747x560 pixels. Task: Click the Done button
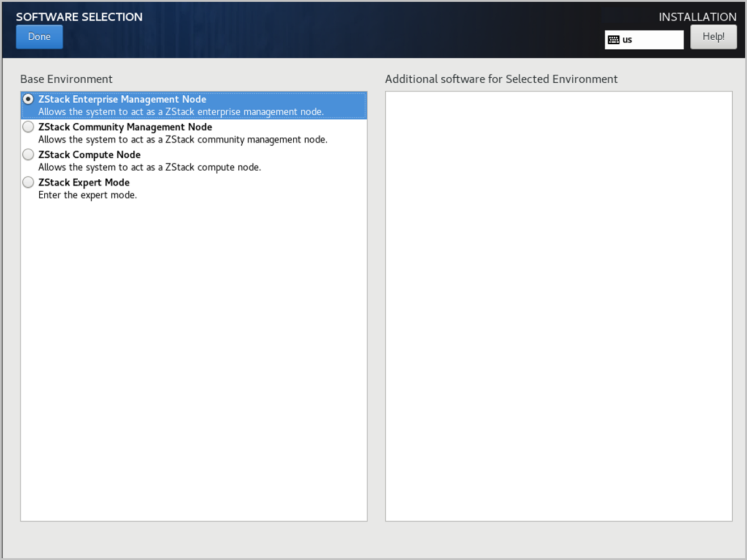tap(39, 36)
